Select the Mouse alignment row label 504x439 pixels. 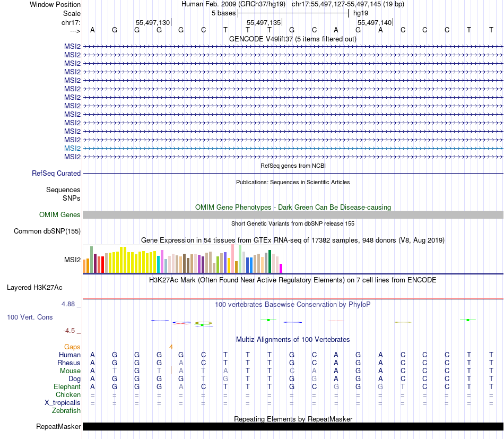pyautogui.click(x=70, y=371)
